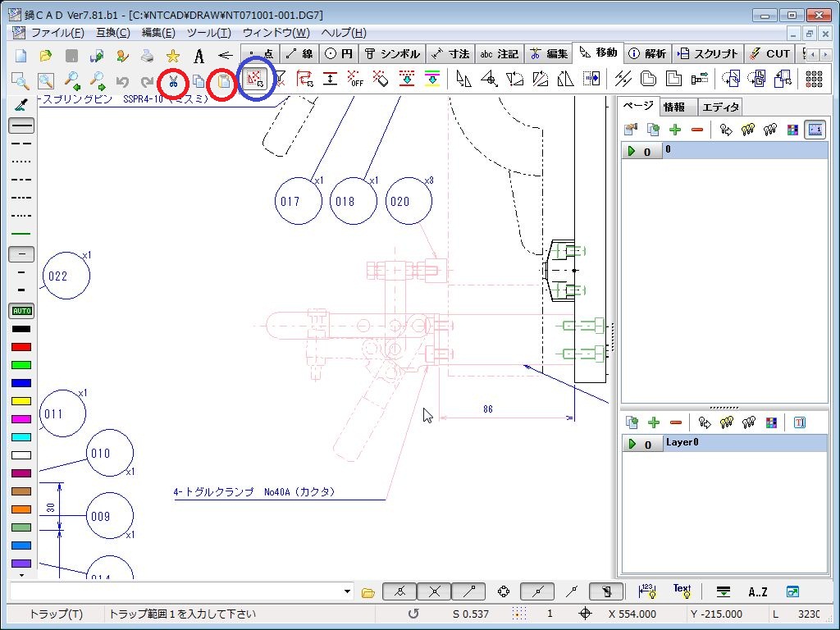Click the undo arrow icon
The width and height of the screenshot is (840, 630).
122,81
